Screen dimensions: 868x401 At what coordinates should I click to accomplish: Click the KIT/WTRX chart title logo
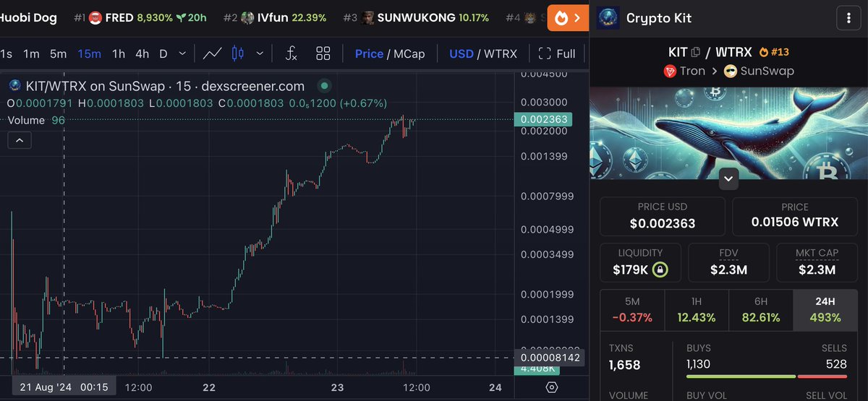tap(14, 85)
